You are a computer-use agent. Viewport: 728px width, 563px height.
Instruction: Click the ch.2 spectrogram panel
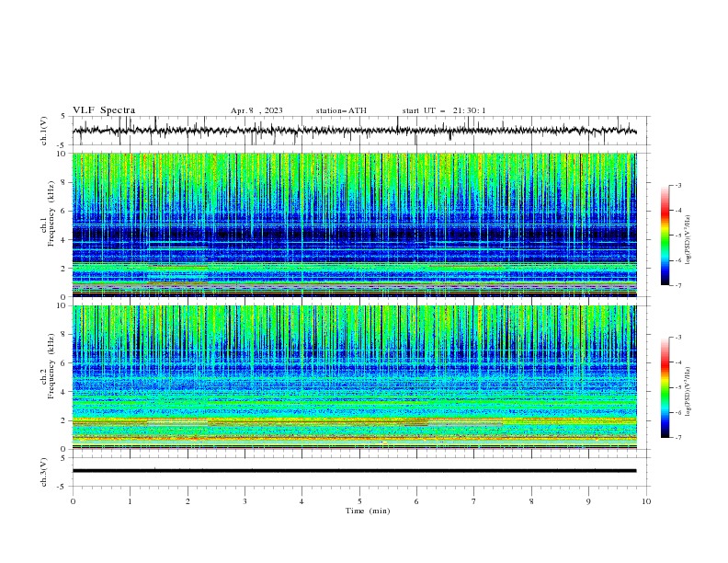355,377
